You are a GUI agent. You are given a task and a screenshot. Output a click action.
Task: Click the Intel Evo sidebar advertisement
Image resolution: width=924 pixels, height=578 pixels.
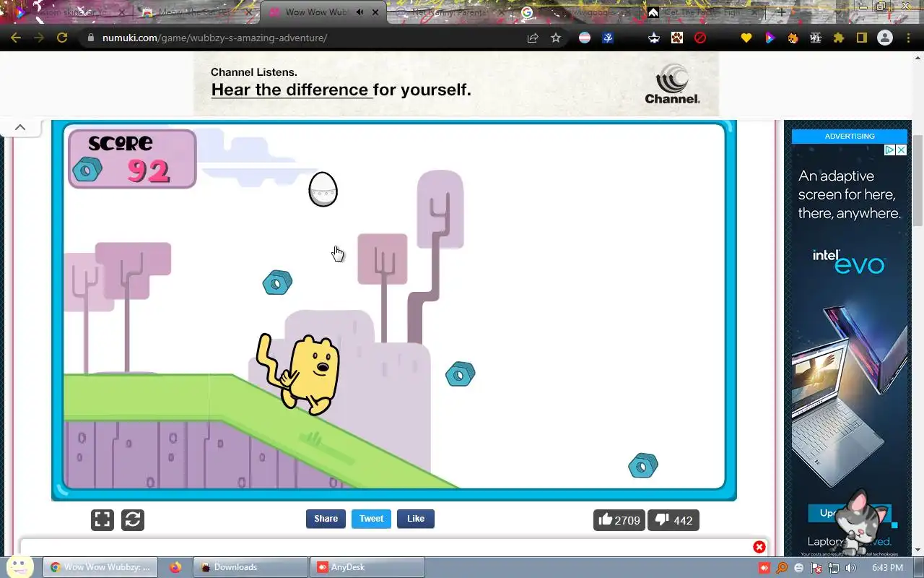click(x=850, y=350)
